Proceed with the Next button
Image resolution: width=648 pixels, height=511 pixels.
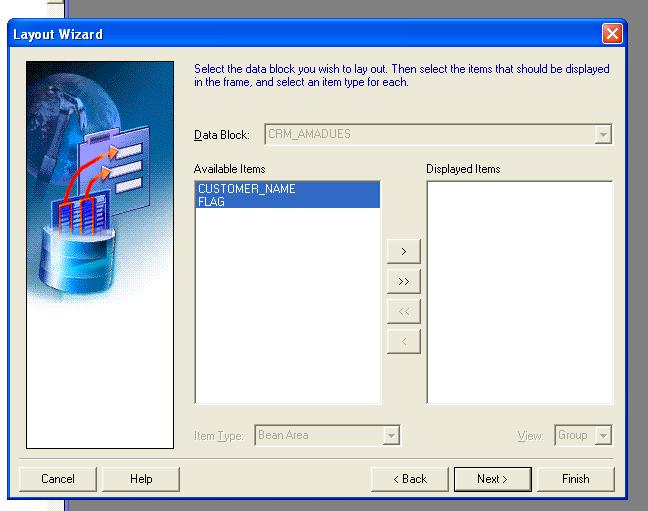[x=492, y=479]
